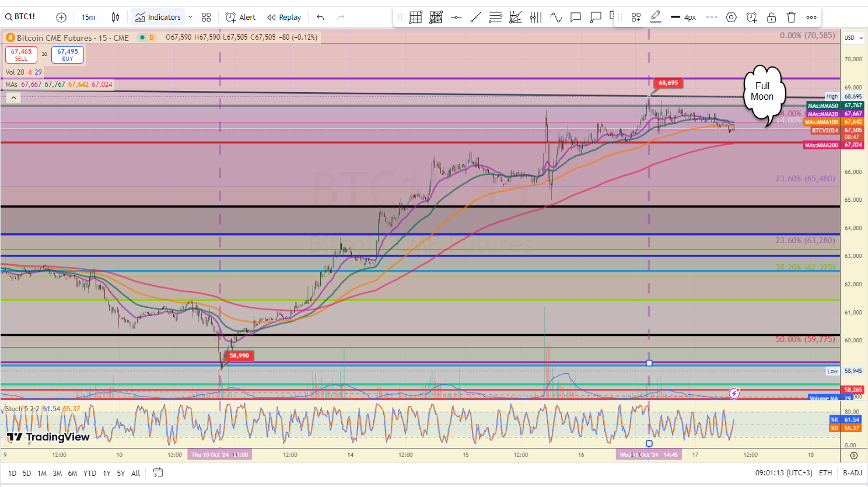Screen dimensions: 868x487
Task: Start Bar Replay mode
Action: point(284,17)
